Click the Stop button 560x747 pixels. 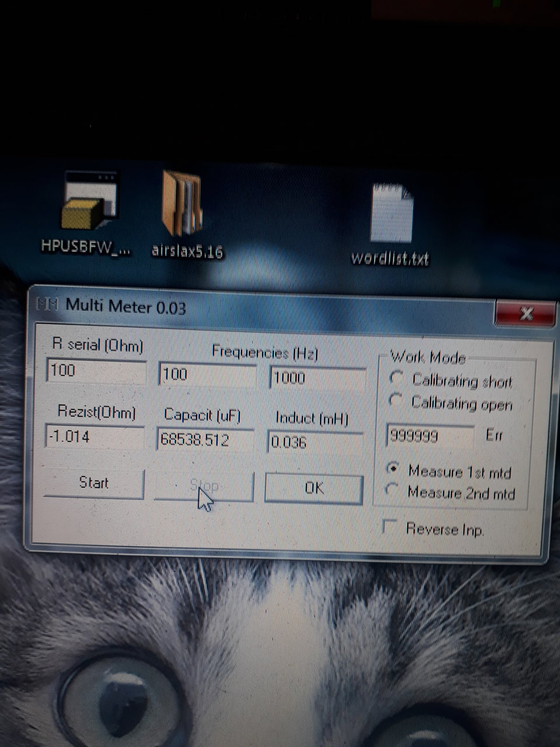tap(204, 486)
